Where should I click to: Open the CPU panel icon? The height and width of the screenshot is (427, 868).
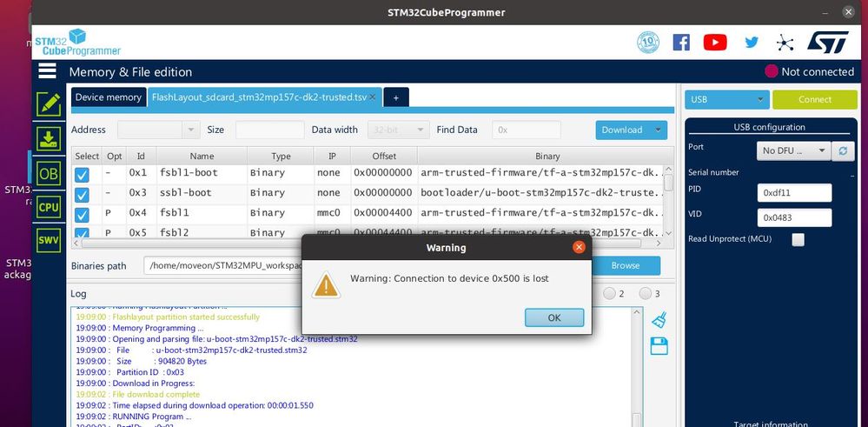coord(49,208)
